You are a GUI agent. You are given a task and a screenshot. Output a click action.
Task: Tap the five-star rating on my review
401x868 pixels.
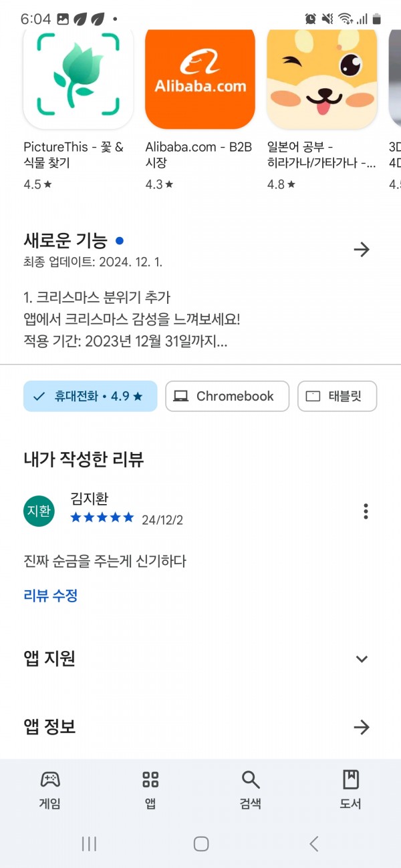[102, 517]
